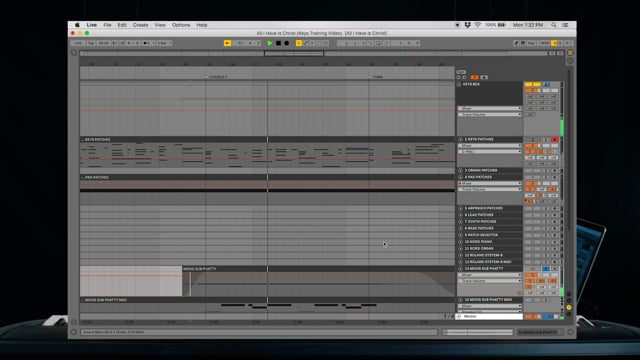
Task: Open the Create menu
Action: 140,25
